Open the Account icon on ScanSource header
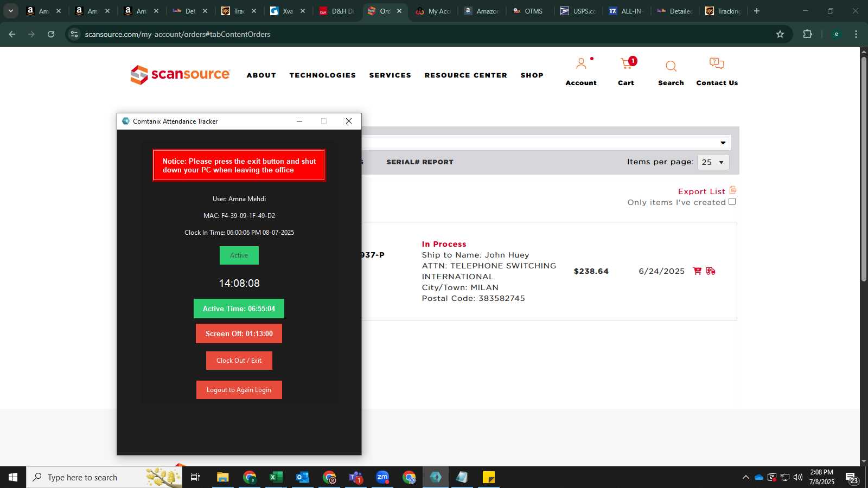 581,65
